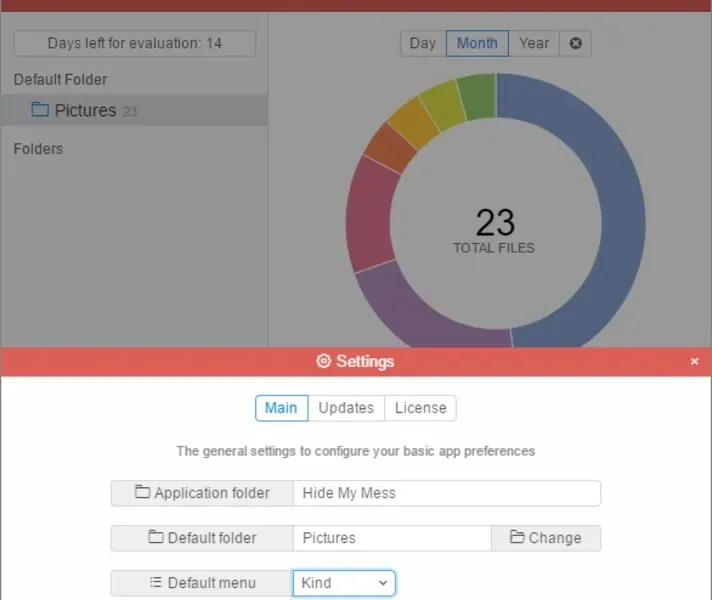Click the Default folder Pictures field
The width and height of the screenshot is (712, 600).
(x=392, y=538)
